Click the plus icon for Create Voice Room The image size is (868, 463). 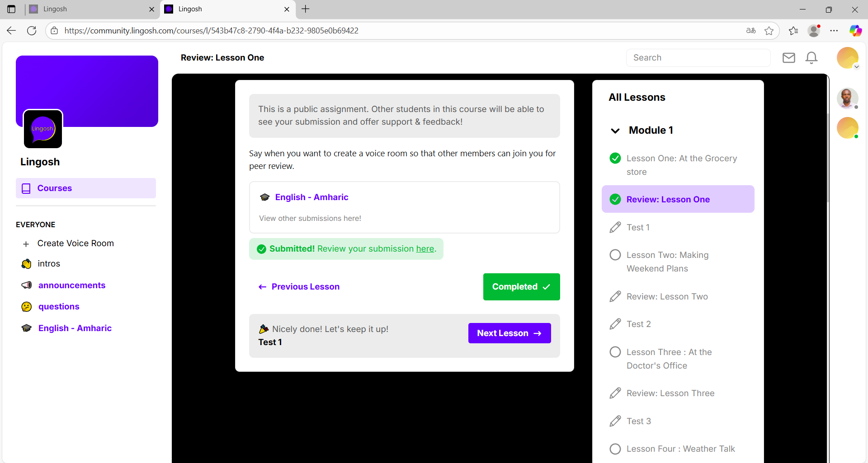point(26,244)
